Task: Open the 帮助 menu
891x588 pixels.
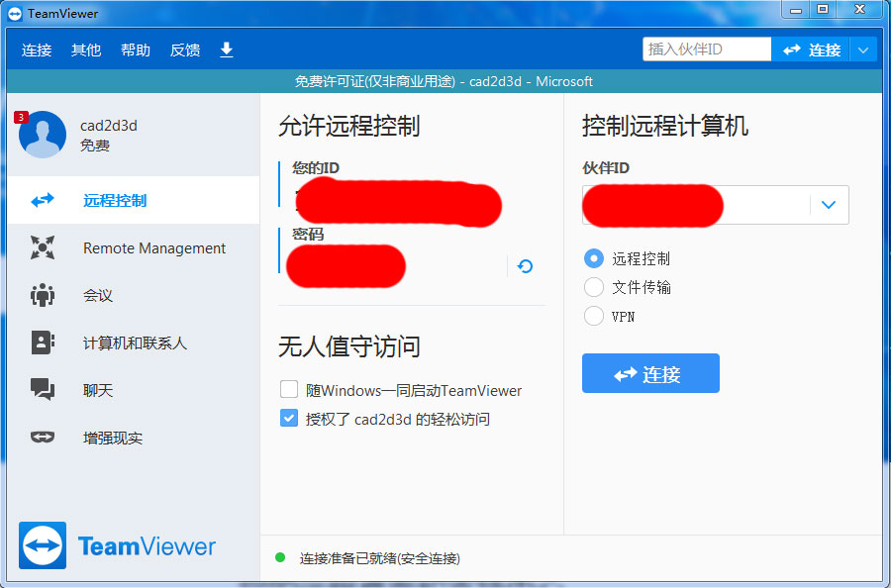Action: 136,50
